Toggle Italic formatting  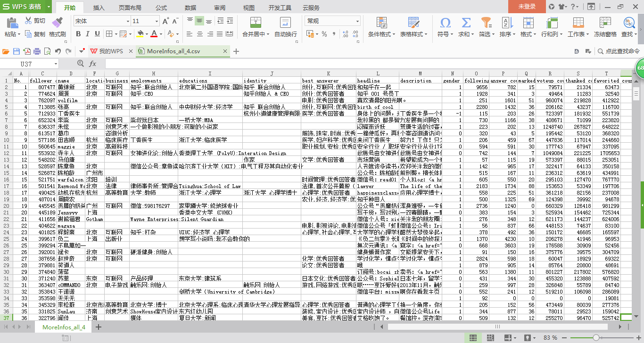88,34
